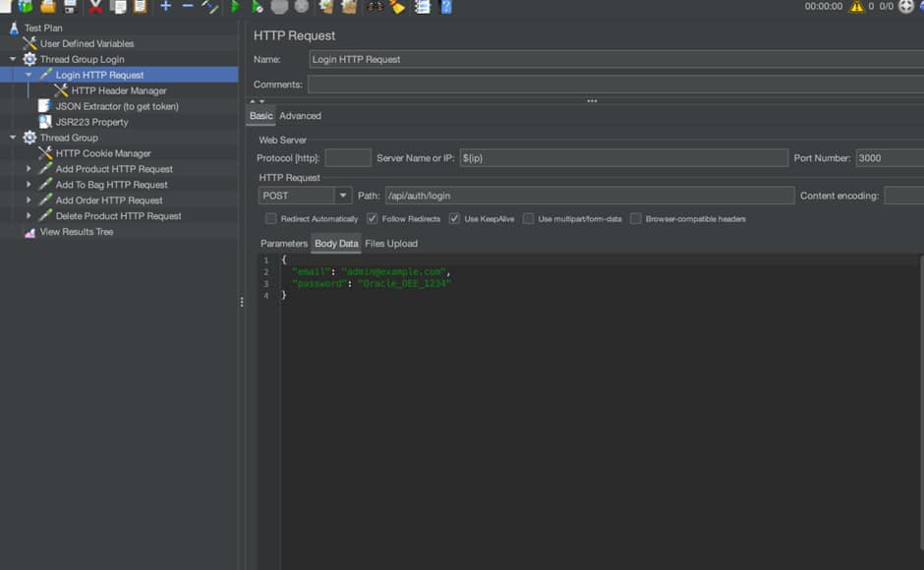Open the POST method dropdown

[x=343, y=196]
